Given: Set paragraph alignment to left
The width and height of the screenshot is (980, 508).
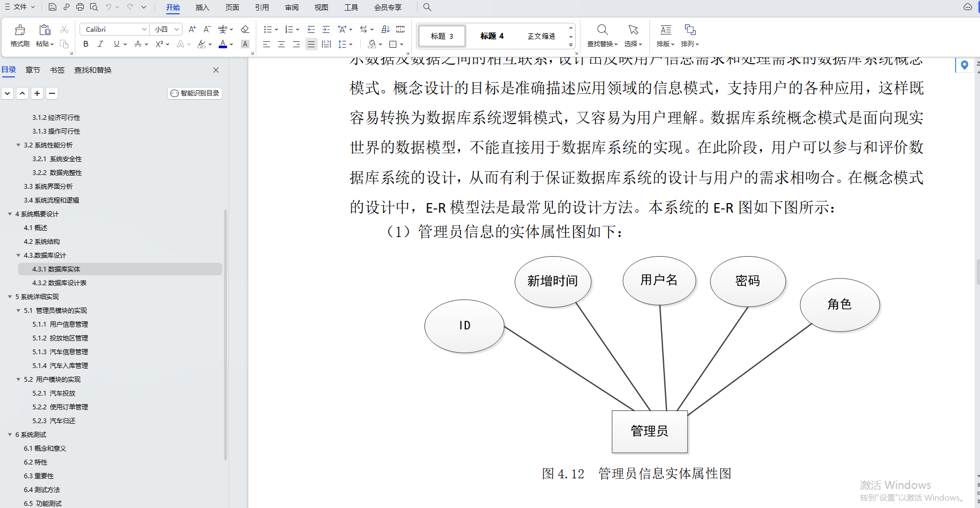Looking at the screenshot, I should pyautogui.click(x=266, y=44).
